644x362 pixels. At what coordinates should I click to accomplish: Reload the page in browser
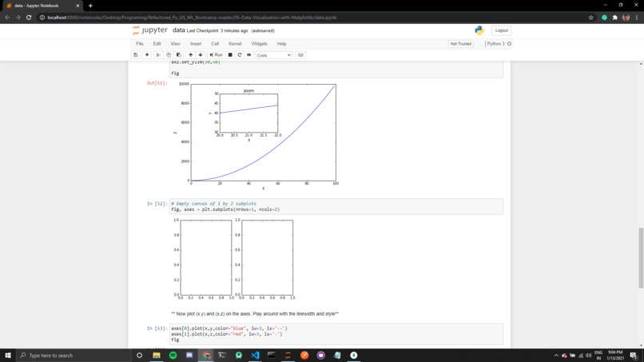tap(29, 18)
